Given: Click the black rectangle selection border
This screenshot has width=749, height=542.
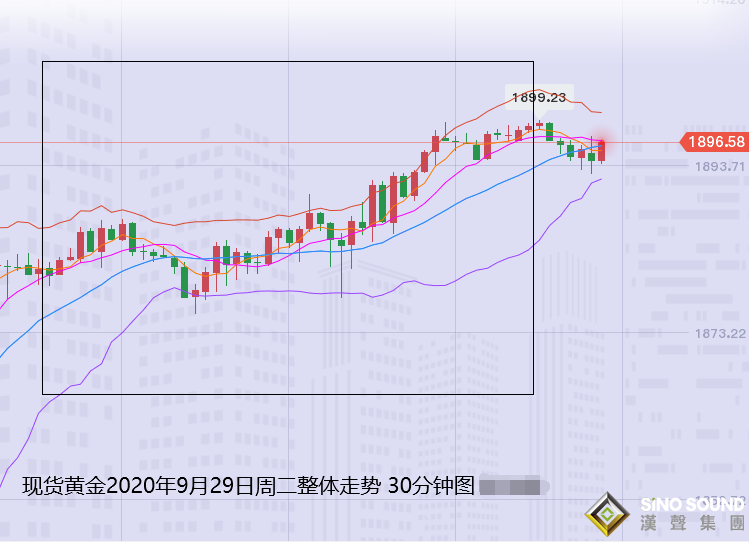Looking at the screenshot, I should 43,250.
